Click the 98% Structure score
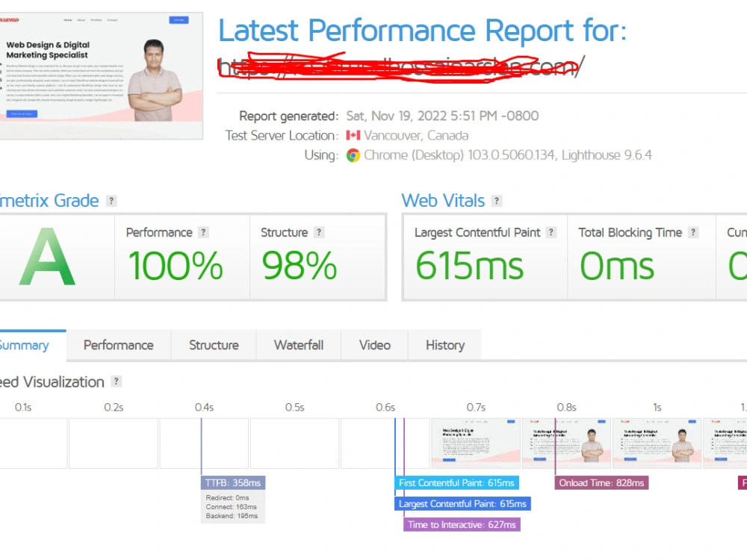 click(x=300, y=266)
